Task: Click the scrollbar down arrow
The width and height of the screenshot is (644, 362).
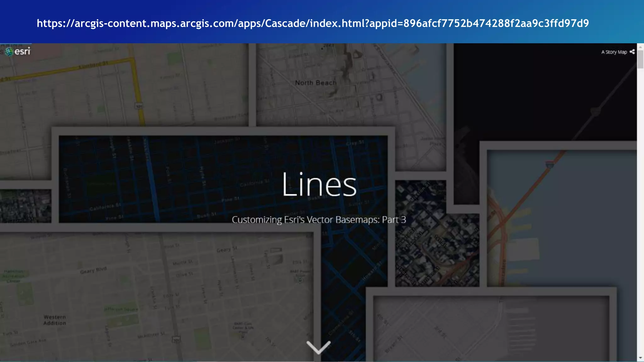Action: 641,358
